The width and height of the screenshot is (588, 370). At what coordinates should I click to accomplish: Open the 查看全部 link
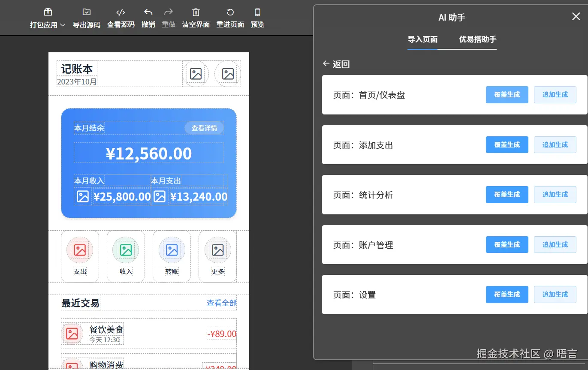pos(221,303)
